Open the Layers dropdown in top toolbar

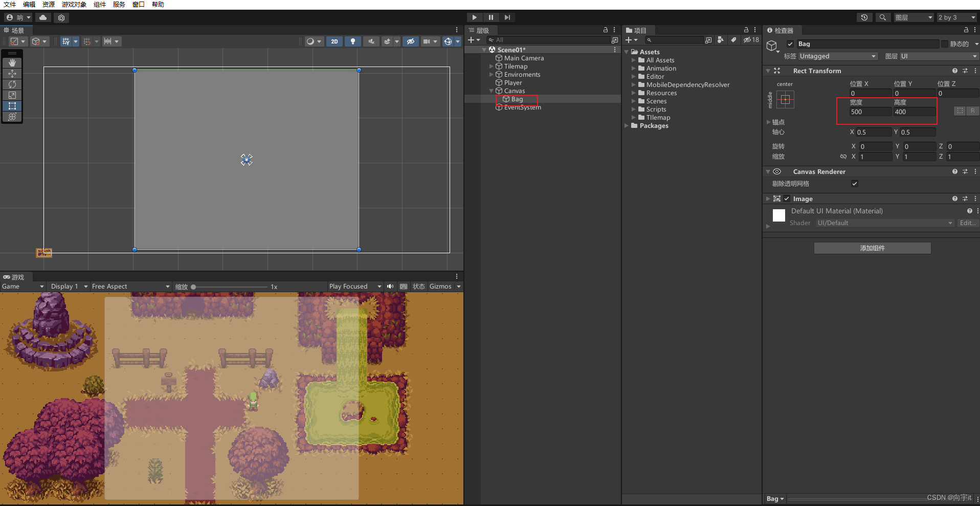(x=914, y=17)
